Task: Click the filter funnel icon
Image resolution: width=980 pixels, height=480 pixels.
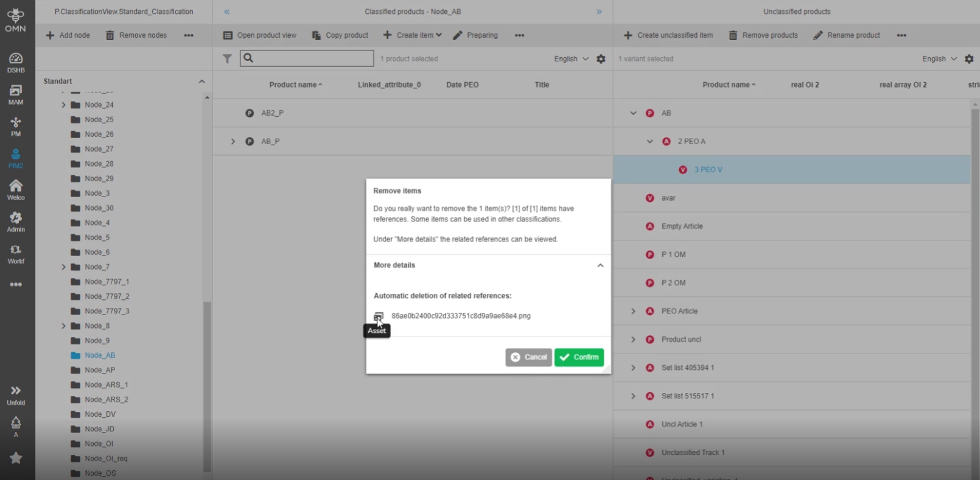Action: (227, 59)
